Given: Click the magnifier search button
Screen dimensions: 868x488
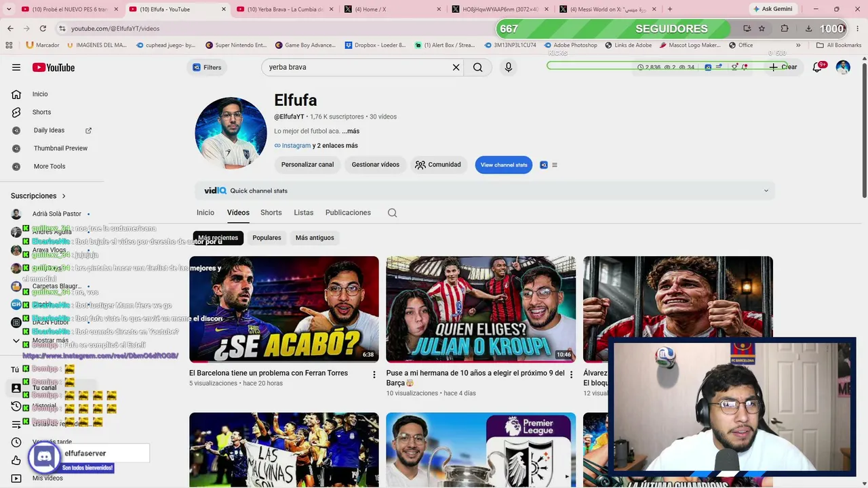Looking at the screenshot, I should tap(478, 67).
